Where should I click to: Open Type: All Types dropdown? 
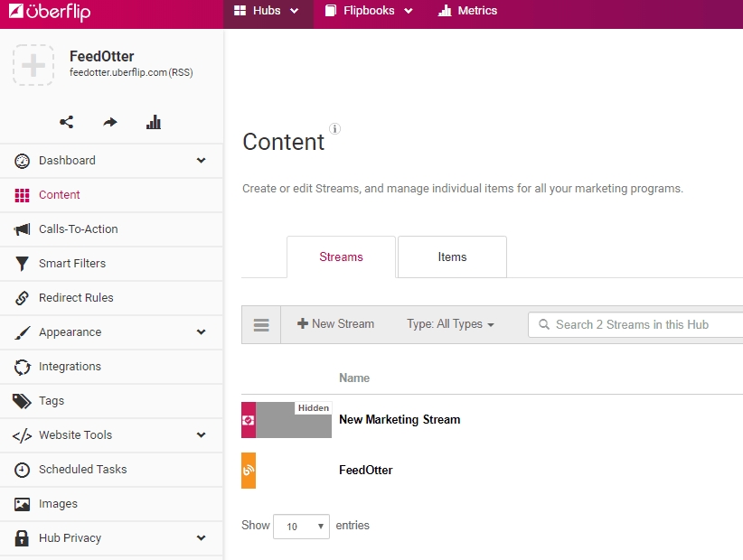[x=450, y=323]
